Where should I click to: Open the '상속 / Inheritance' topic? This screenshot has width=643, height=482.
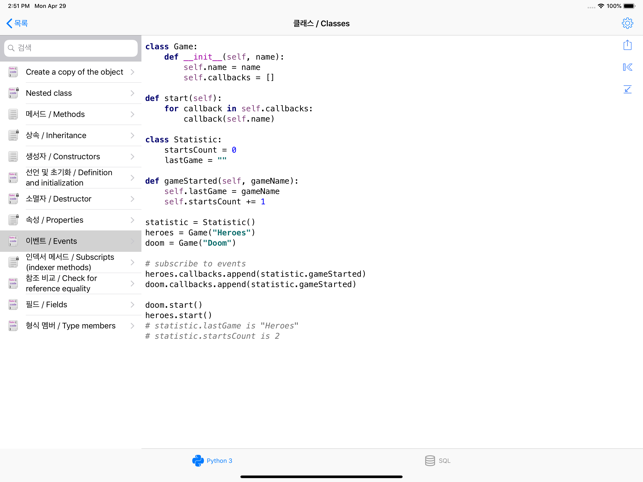pos(71,135)
